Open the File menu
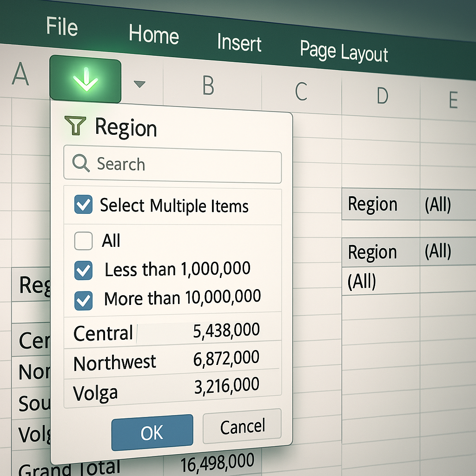 (x=62, y=26)
